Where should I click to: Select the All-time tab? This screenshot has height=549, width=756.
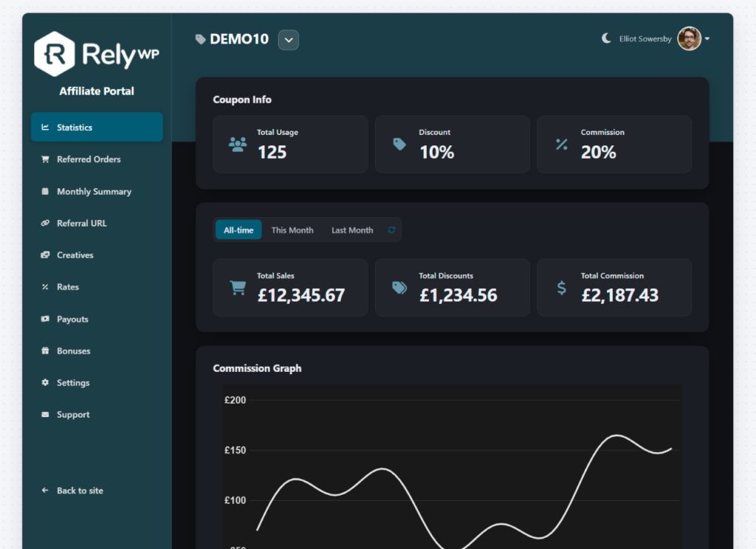[238, 230]
